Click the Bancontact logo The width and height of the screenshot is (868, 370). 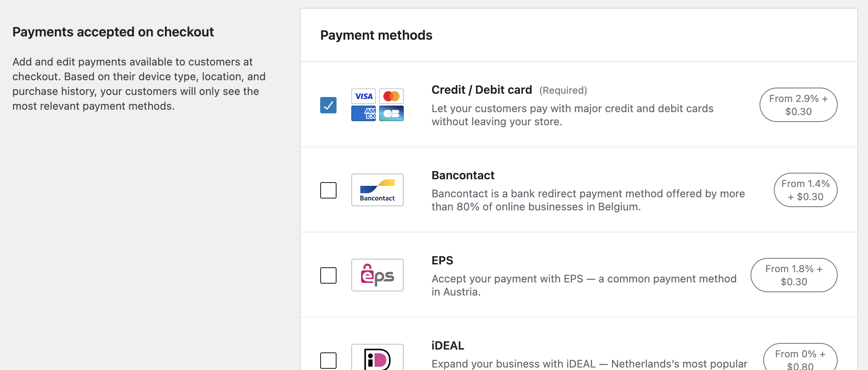[x=377, y=190]
